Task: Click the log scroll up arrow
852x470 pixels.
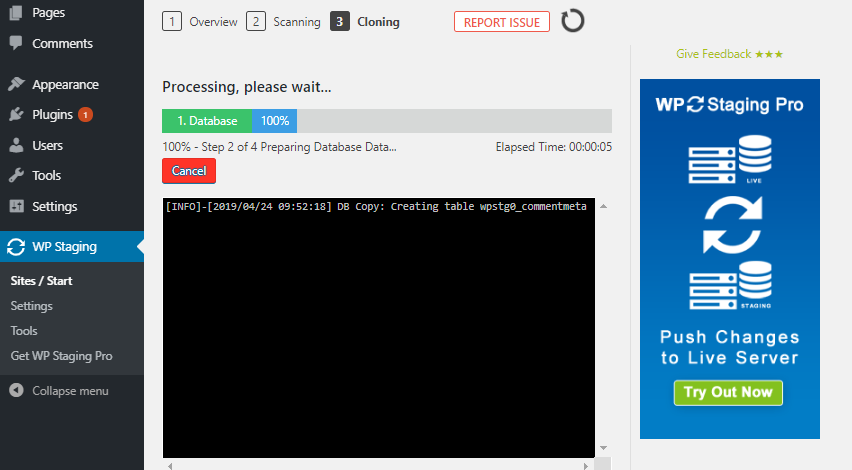Action: click(x=603, y=206)
